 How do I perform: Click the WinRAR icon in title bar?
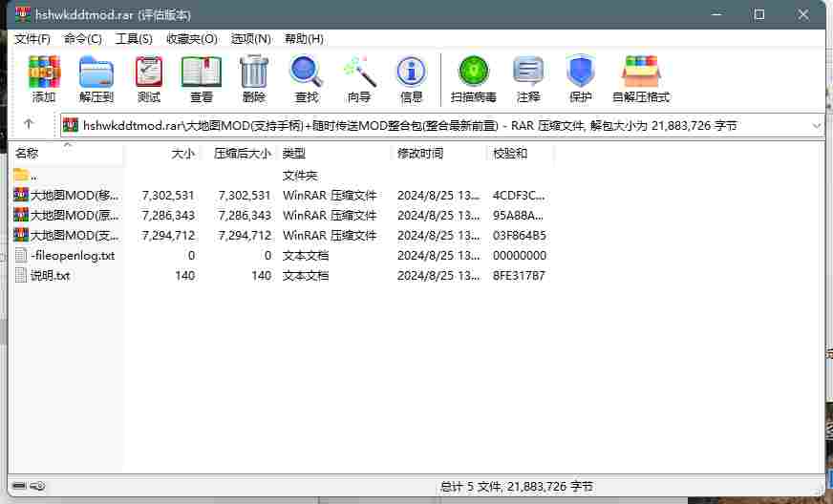[23, 14]
